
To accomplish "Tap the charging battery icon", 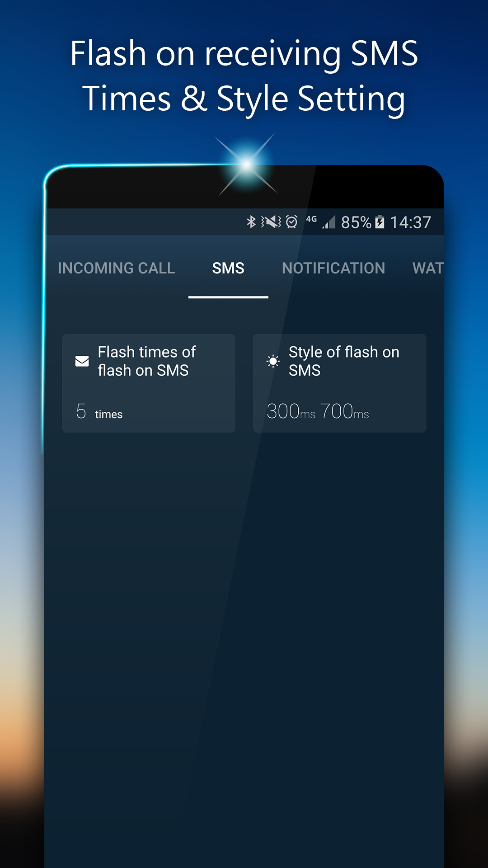I will 380,222.
